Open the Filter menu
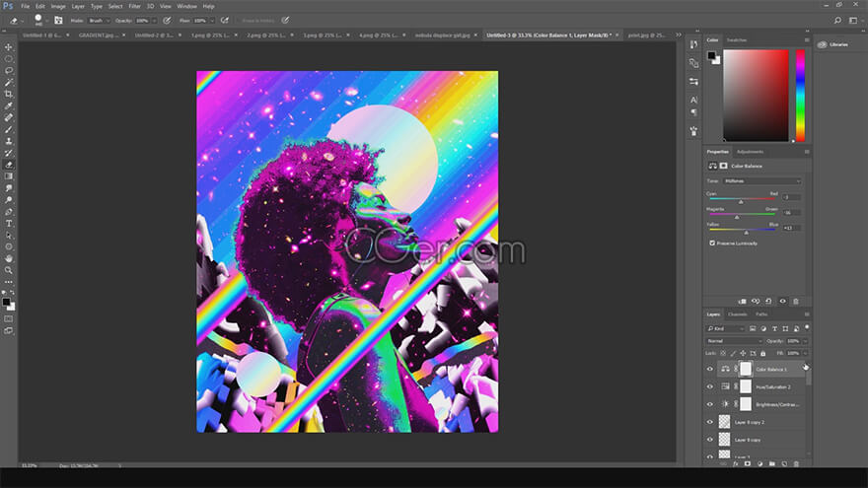 [x=134, y=6]
